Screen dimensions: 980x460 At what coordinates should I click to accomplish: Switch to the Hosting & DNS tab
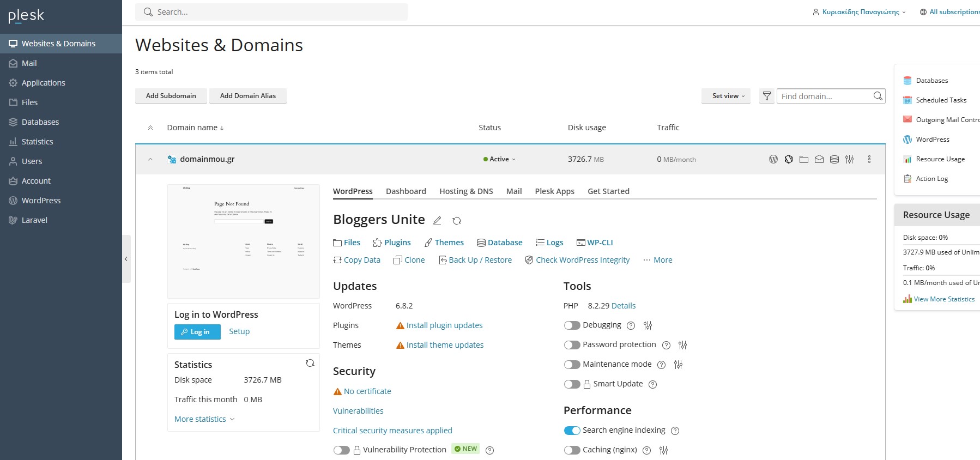tap(466, 191)
